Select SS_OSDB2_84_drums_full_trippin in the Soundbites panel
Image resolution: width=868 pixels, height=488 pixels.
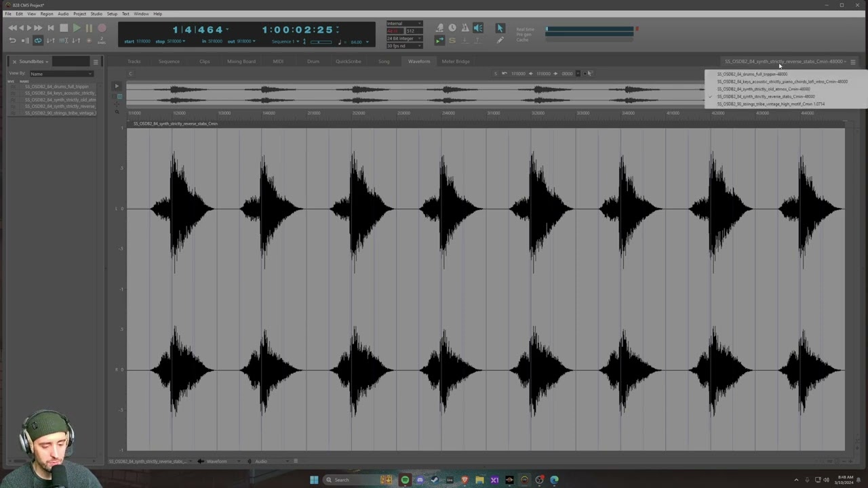point(57,87)
